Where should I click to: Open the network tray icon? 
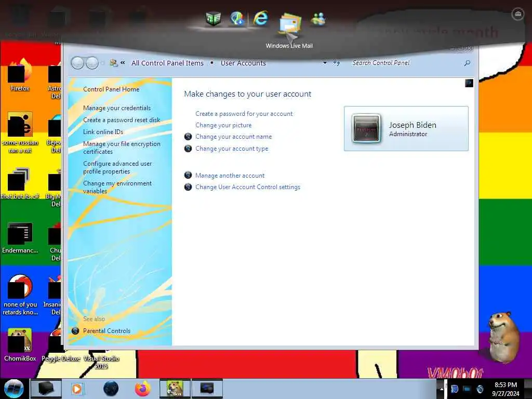pos(467,389)
